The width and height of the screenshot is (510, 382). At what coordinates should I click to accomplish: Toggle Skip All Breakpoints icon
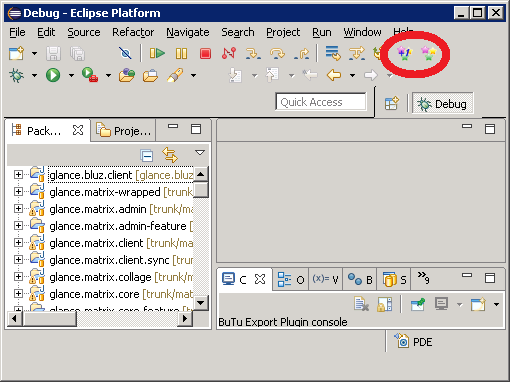pos(125,53)
